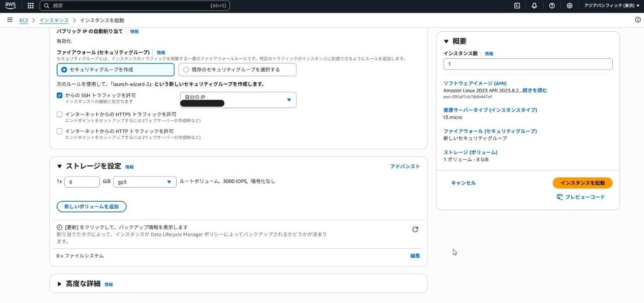Open the services grid menu icon
Image resolution: width=644 pixels, height=303 pixels.
click(31, 6)
